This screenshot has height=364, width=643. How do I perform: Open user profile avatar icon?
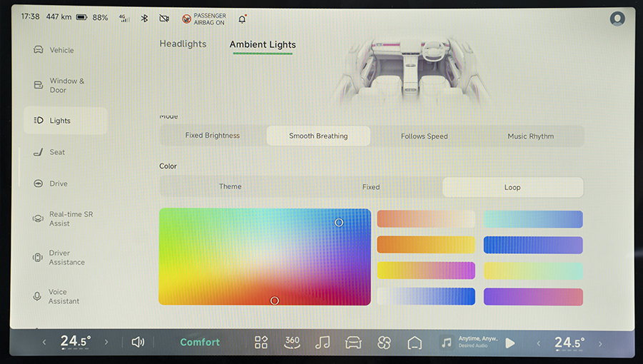coord(617,19)
